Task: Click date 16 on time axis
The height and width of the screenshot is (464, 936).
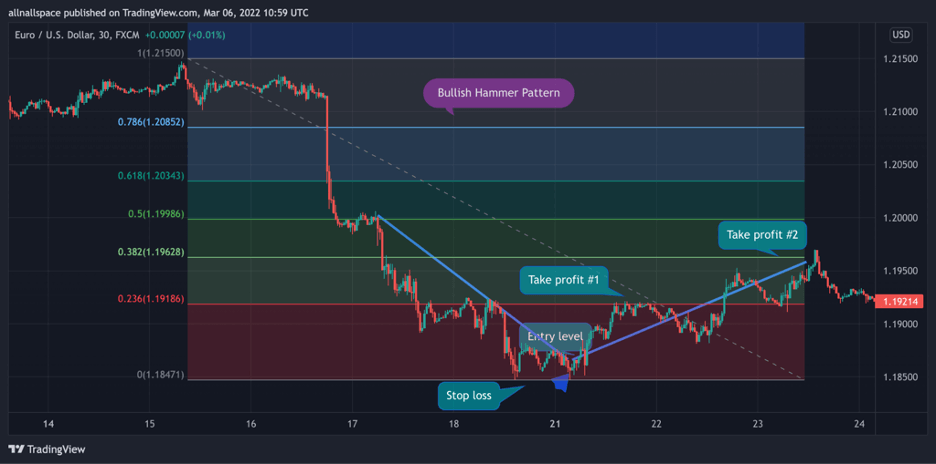Action: point(251,425)
